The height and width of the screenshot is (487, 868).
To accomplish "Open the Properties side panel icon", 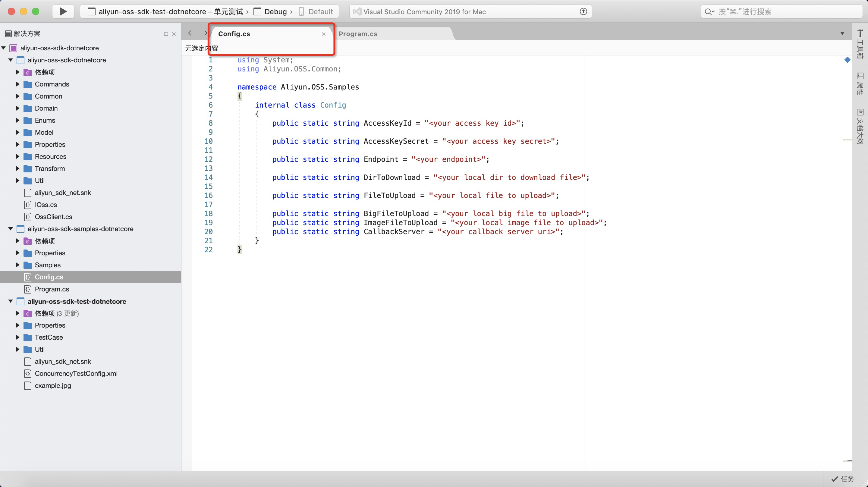I will [860, 83].
